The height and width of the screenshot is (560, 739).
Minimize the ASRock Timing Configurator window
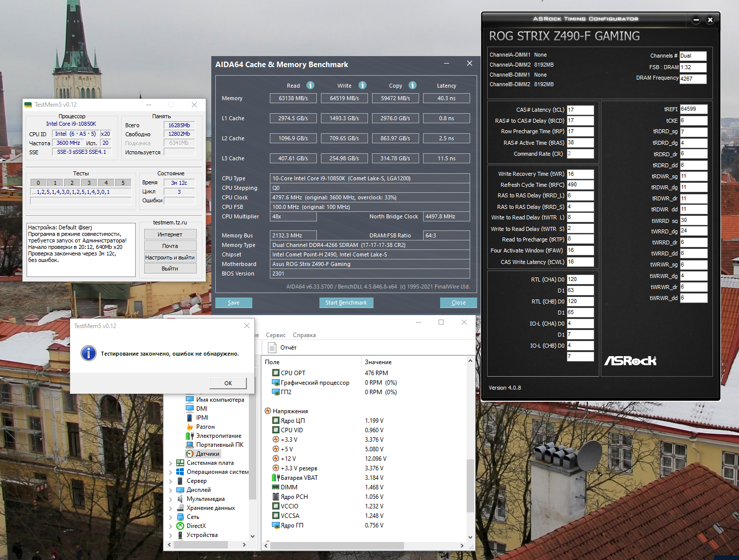click(696, 20)
